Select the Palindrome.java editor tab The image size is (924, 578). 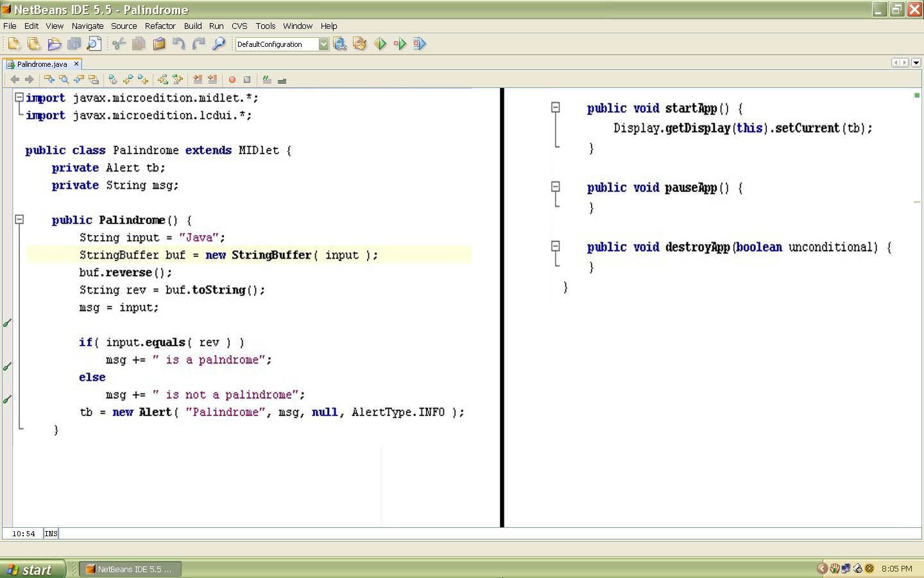click(x=42, y=64)
